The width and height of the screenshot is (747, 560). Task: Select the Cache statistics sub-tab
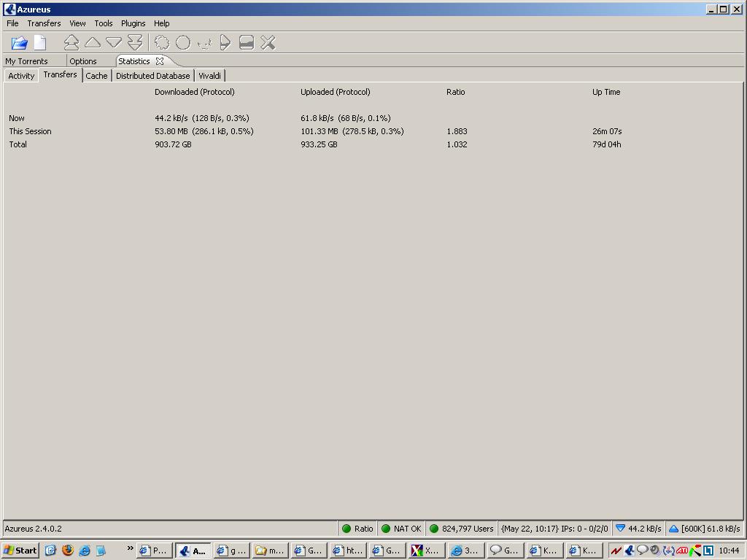tap(96, 76)
